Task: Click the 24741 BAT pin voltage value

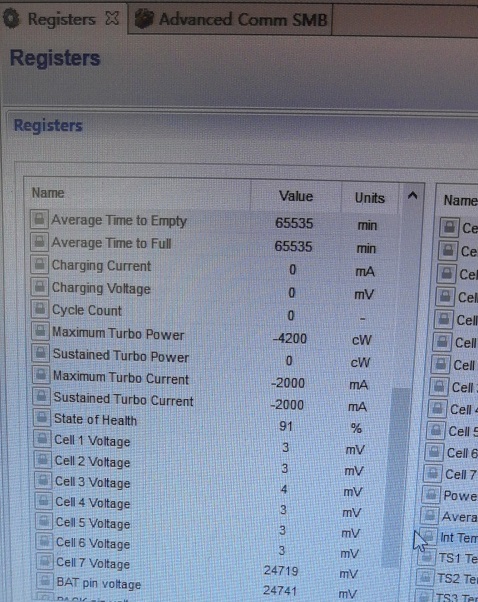Action: (x=280, y=590)
